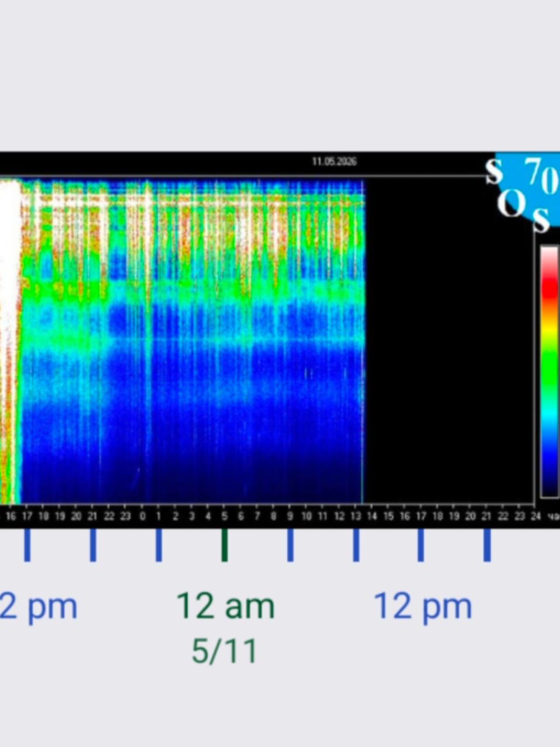Viewport: 560px width, 747px height.
Task: Click hour label 11 on axis
Action: 322,517
